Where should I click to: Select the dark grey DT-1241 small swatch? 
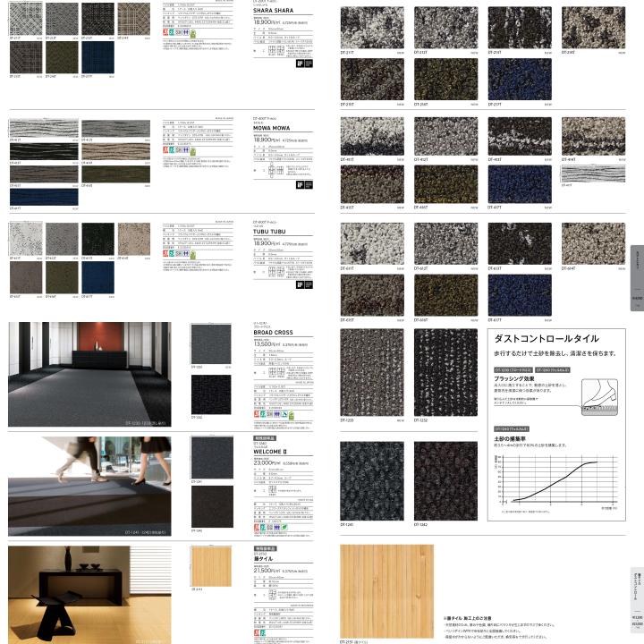coord(212,458)
